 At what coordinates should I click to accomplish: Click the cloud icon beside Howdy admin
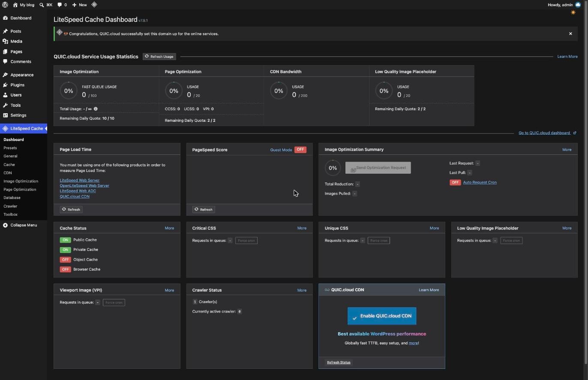coord(578,5)
